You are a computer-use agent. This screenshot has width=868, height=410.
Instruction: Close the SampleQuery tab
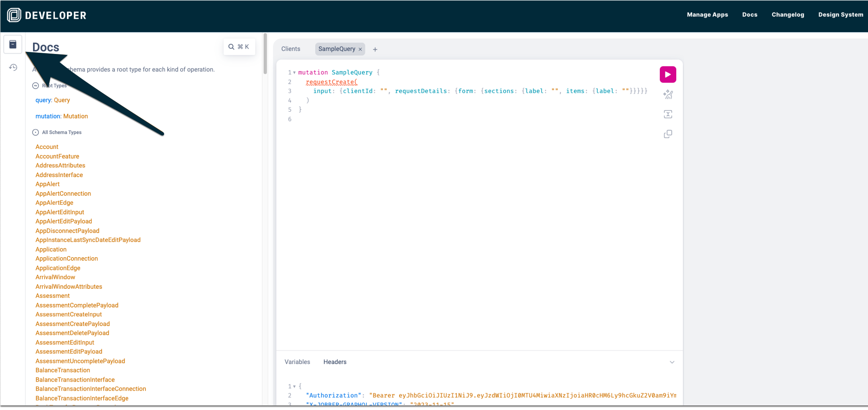[360, 49]
